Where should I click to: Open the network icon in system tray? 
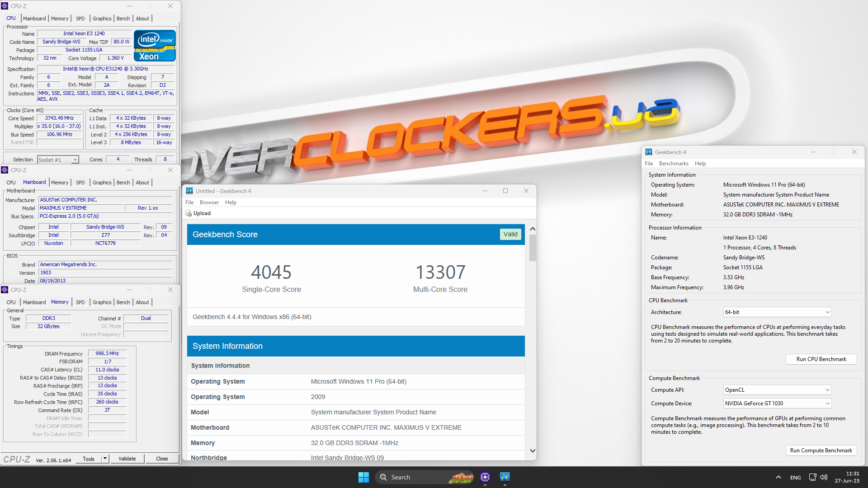pos(812,477)
